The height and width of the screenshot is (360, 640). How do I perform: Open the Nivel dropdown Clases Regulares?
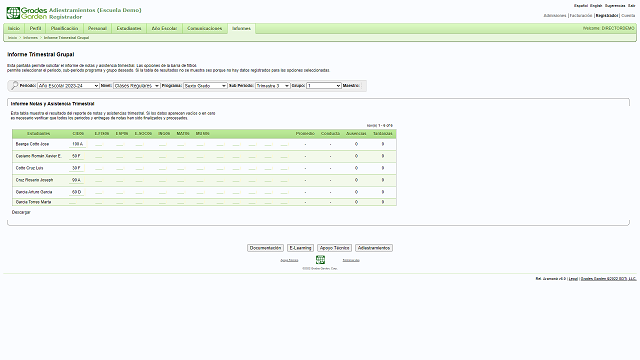(x=136, y=86)
